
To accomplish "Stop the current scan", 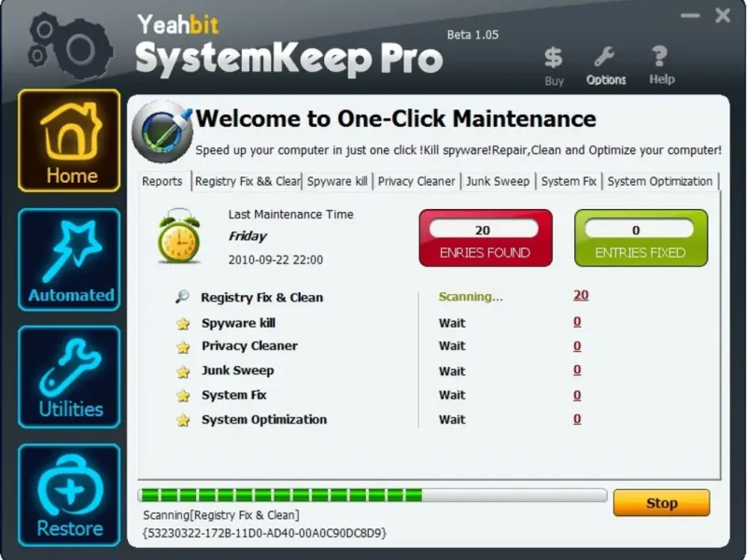I will point(661,503).
